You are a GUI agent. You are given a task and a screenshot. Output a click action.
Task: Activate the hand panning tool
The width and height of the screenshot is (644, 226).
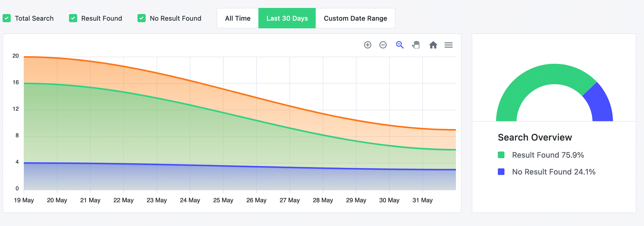coord(416,45)
